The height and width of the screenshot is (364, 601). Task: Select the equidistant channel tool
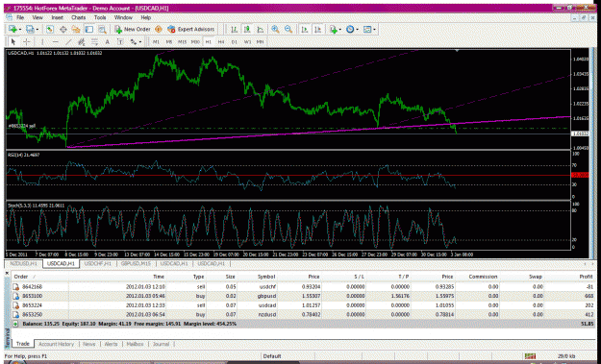(82, 41)
